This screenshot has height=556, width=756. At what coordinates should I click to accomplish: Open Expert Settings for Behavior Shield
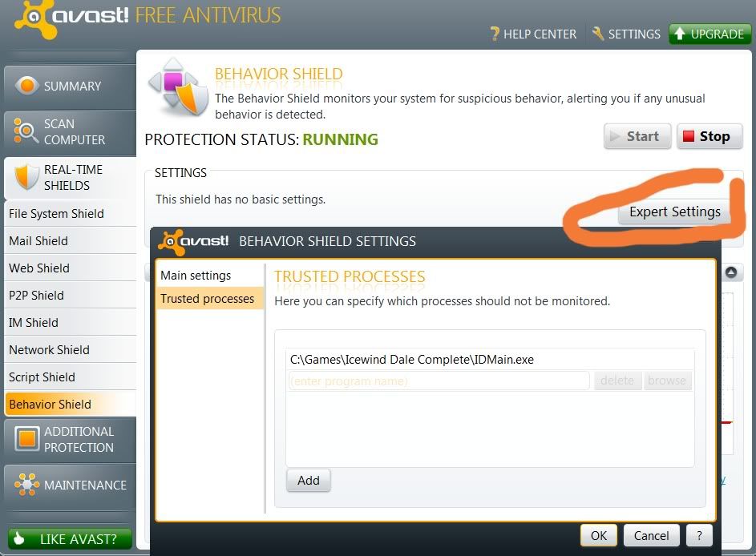click(674, 212)
